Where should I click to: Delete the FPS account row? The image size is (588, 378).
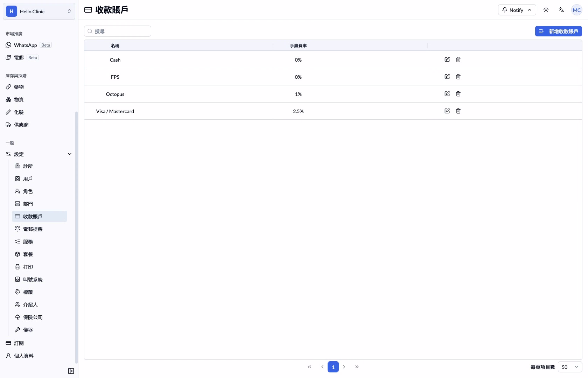pyautogui.click(x=458, y=77)
